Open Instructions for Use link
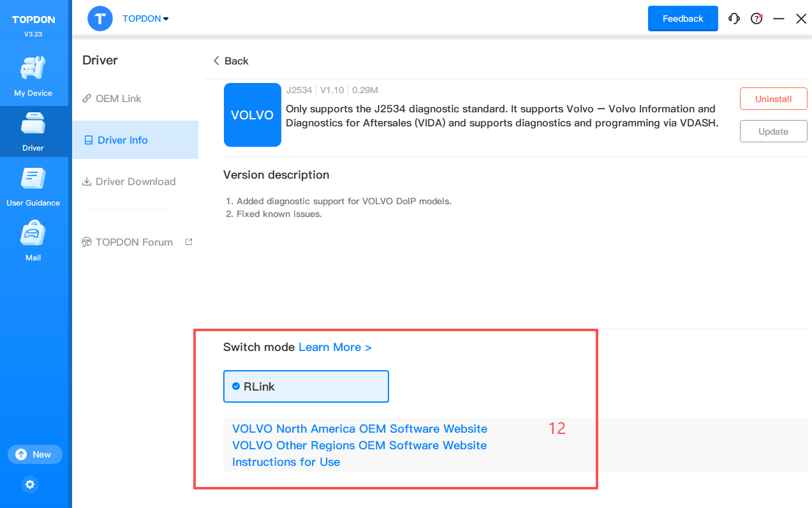 click(286, 462)
